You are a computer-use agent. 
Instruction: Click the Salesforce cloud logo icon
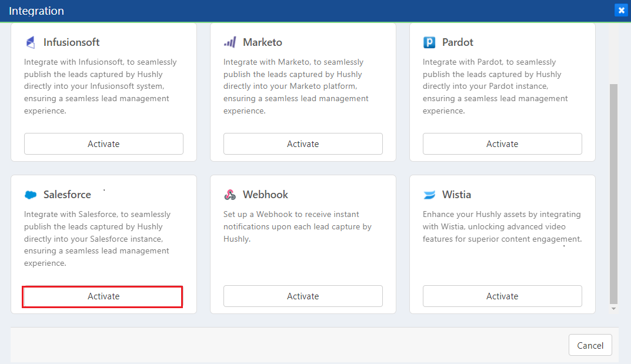click(31, 195)
